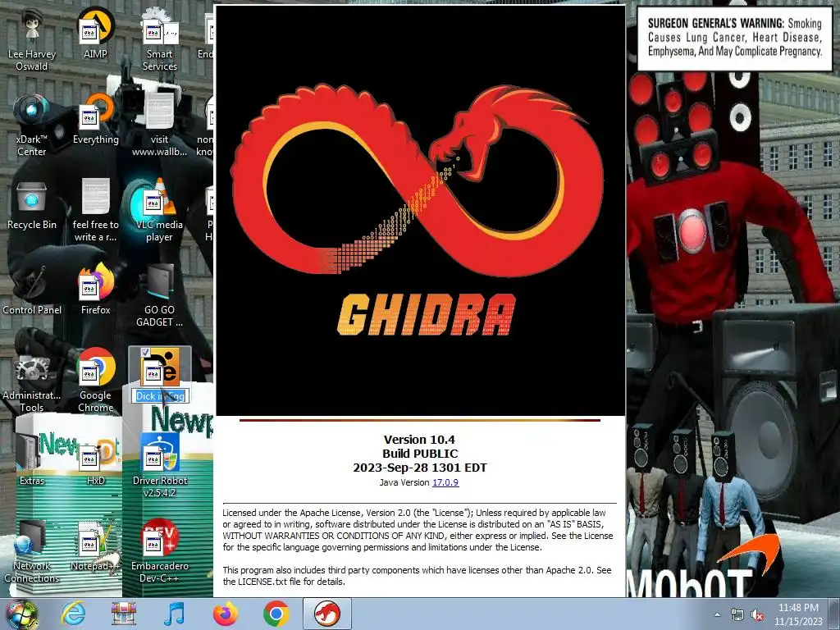840x630 pixels.
Task: Click the Ghidra taskbar button
Action: pos(326,614)
